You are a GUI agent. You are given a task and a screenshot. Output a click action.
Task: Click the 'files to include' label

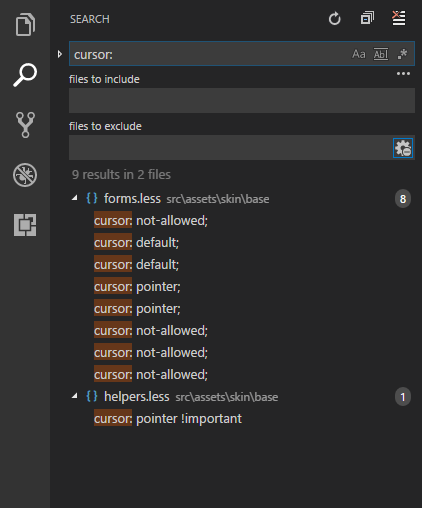pos(104,79)
